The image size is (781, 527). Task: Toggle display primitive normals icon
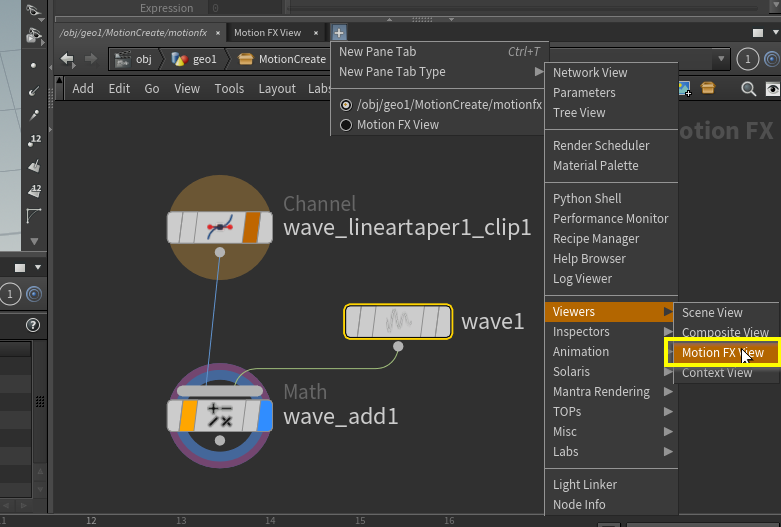click(34, 165)
